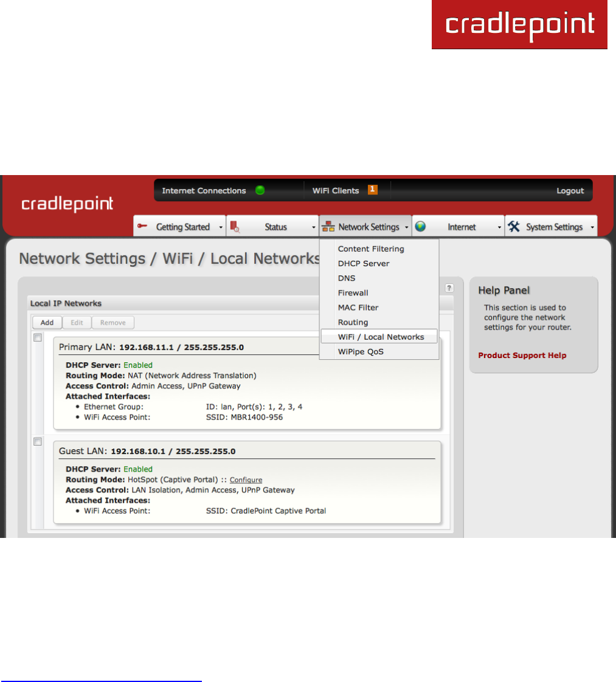Click the SSID: MBR1400-956 text
This screenshot has width=616, height=682.
(x=244, y=417)
